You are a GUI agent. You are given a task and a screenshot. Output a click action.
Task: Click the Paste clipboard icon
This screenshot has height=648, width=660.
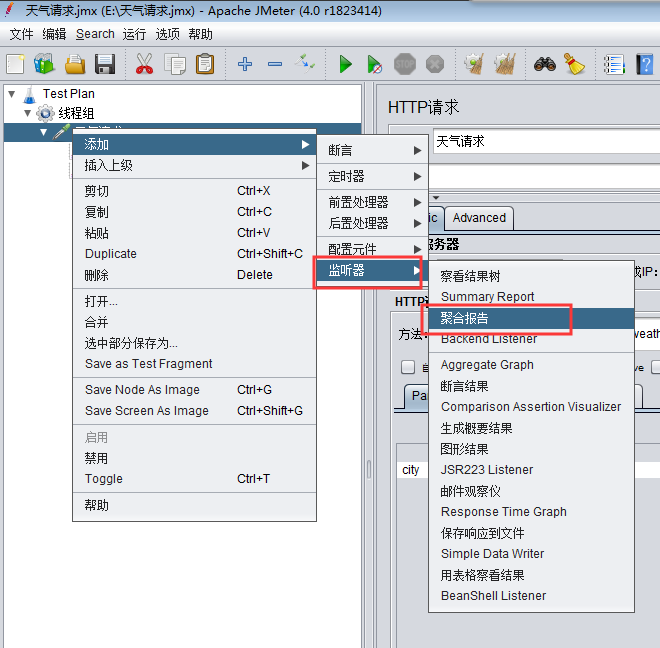(205, 64)
